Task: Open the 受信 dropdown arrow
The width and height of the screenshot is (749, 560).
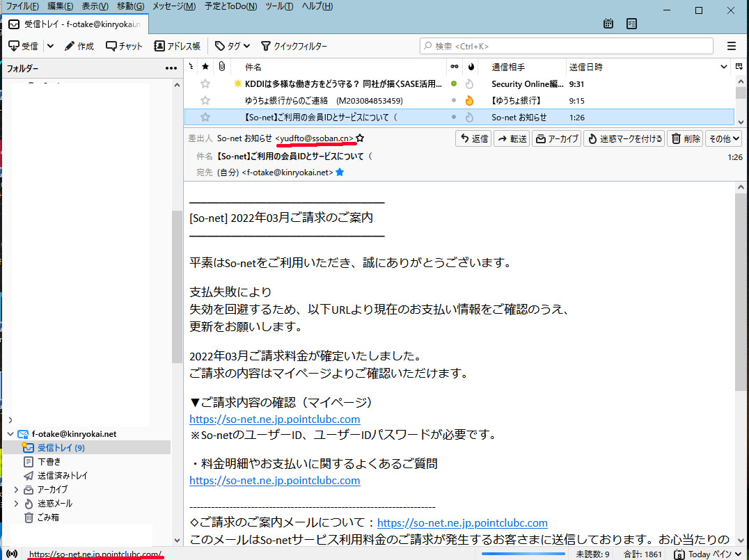Action: 50,46
